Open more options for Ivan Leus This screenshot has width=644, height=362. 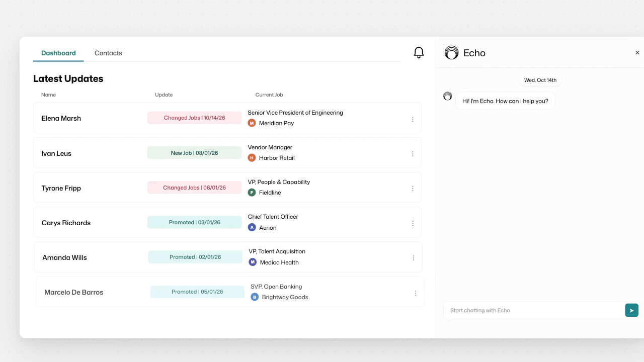pyautogui.click(x=413, y=154)
